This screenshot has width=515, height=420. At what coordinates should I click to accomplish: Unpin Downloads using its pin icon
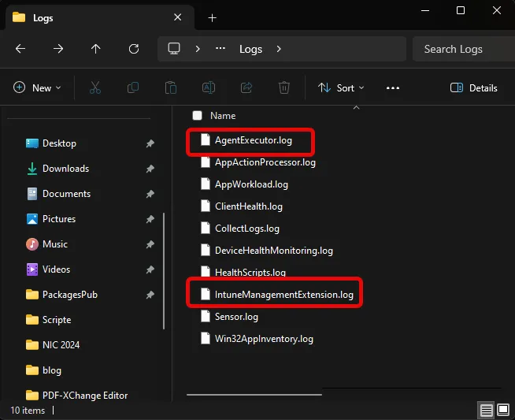(150, 169)
